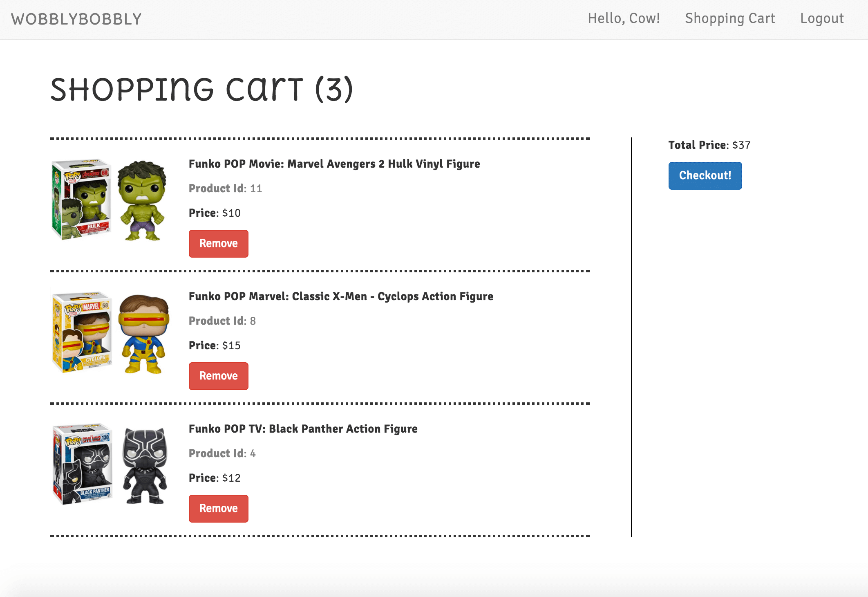Click the Hulk boxed figure image
Viewport: 868px width, 597px height.
click(82, 200)
